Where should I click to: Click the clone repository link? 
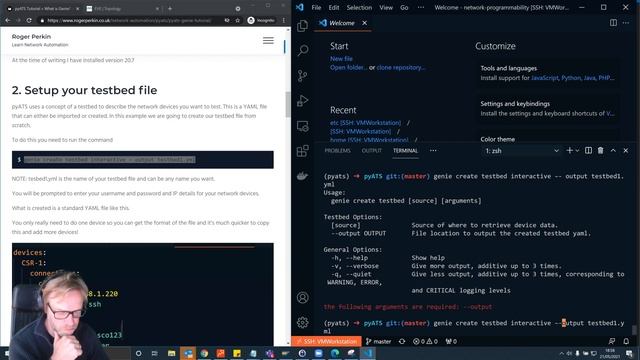(401, 68)
